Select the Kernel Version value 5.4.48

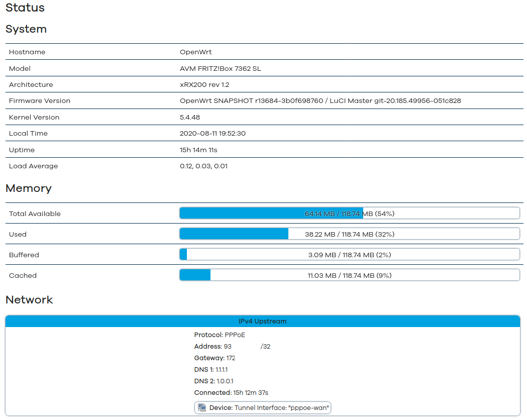pos(190,117)
